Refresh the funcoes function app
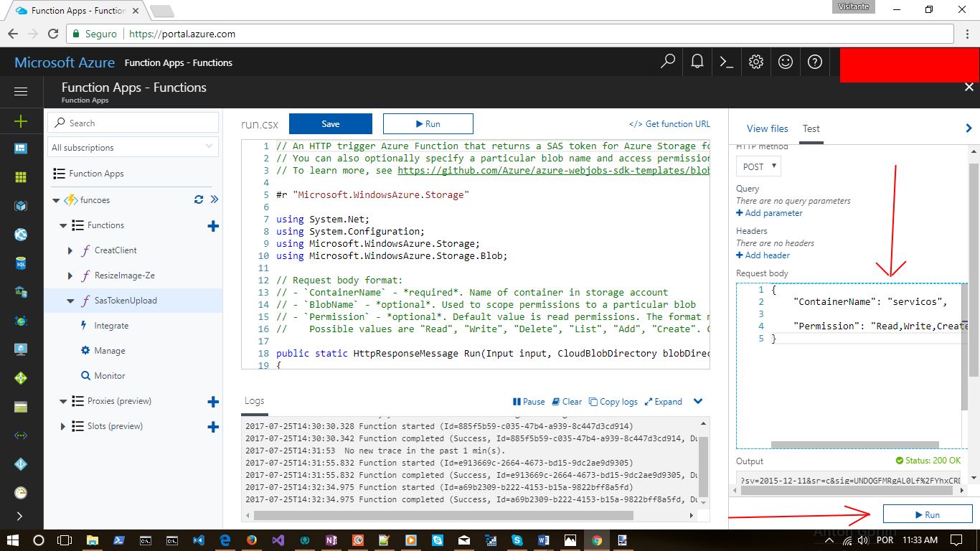This screenshot has width=980, height=551. 199,200
